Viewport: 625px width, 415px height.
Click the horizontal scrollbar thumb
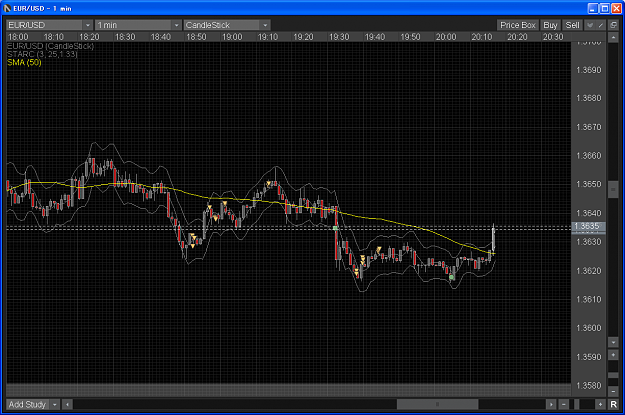pyautogui.click(x=437, y=405)
